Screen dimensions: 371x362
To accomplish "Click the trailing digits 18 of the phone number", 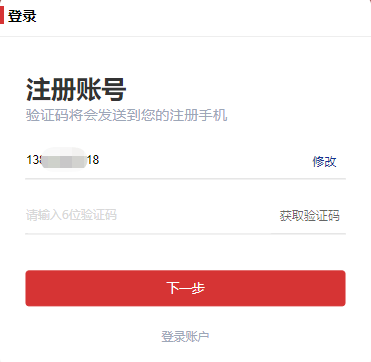I will click(x=93, y=160).
